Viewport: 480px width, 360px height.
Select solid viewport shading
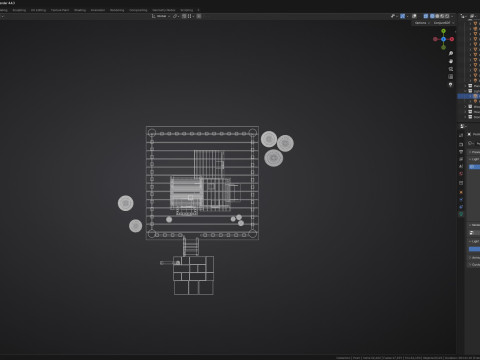(437, 16)
